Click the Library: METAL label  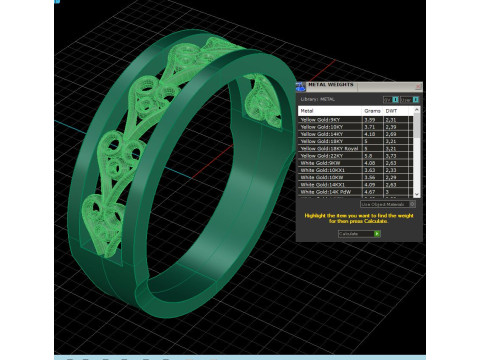(317, 99)
